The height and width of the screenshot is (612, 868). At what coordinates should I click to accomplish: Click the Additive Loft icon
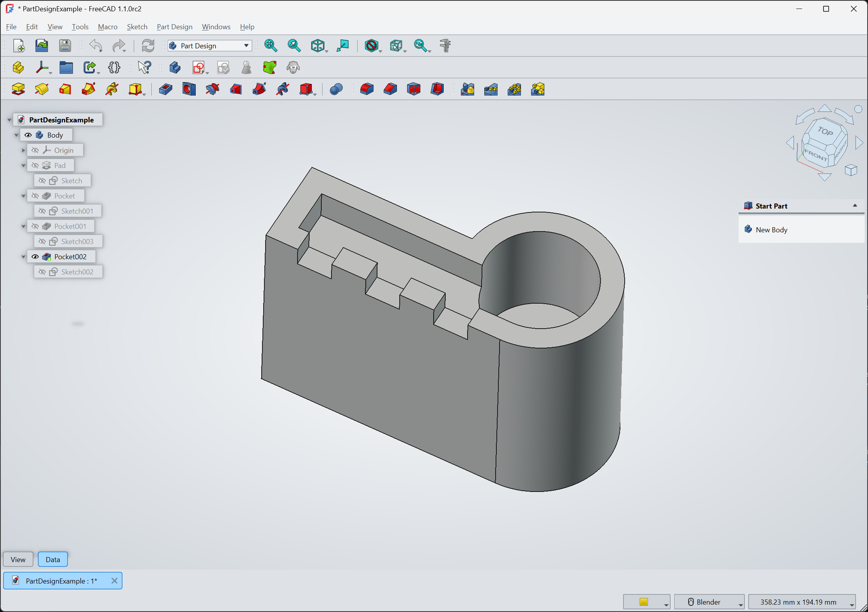[65, 89]
